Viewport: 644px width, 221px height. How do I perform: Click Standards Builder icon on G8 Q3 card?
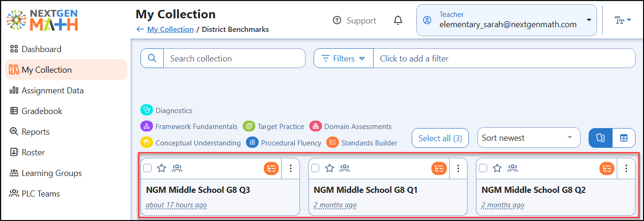271,168
